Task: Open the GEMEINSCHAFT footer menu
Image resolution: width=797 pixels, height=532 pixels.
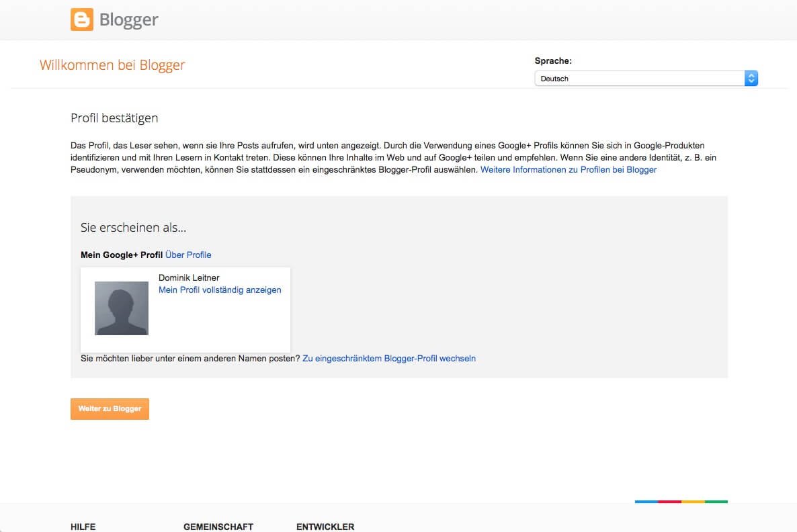Action: pyautogui.click(x=218, y=527)
